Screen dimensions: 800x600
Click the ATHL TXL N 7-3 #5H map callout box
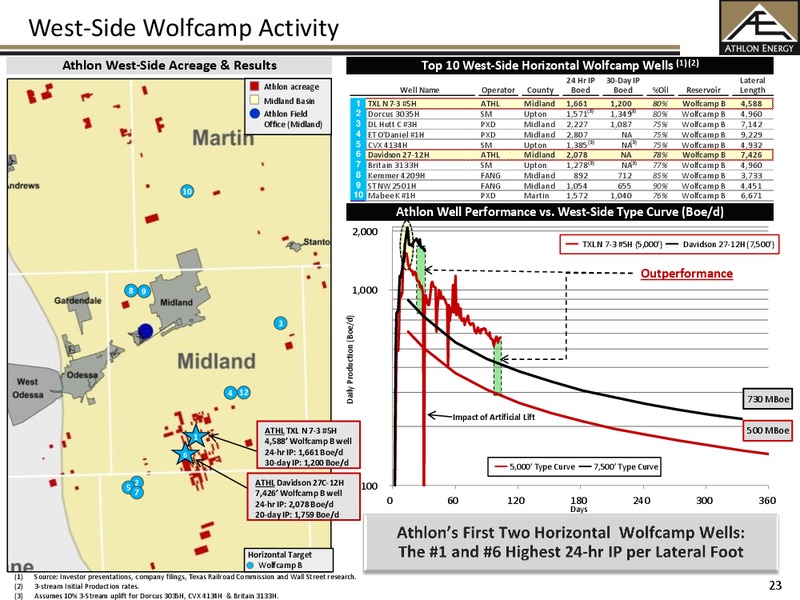(x=309, y=445)
